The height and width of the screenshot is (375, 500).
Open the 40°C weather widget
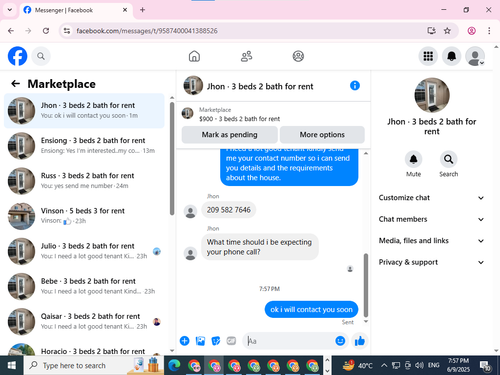[357, 366]
